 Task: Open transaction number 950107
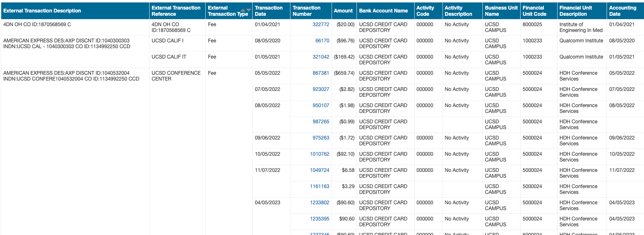click(321, 105)
